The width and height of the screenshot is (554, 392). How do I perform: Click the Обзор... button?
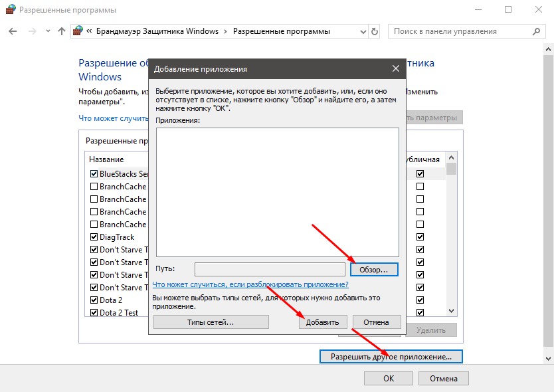[374, 270]
